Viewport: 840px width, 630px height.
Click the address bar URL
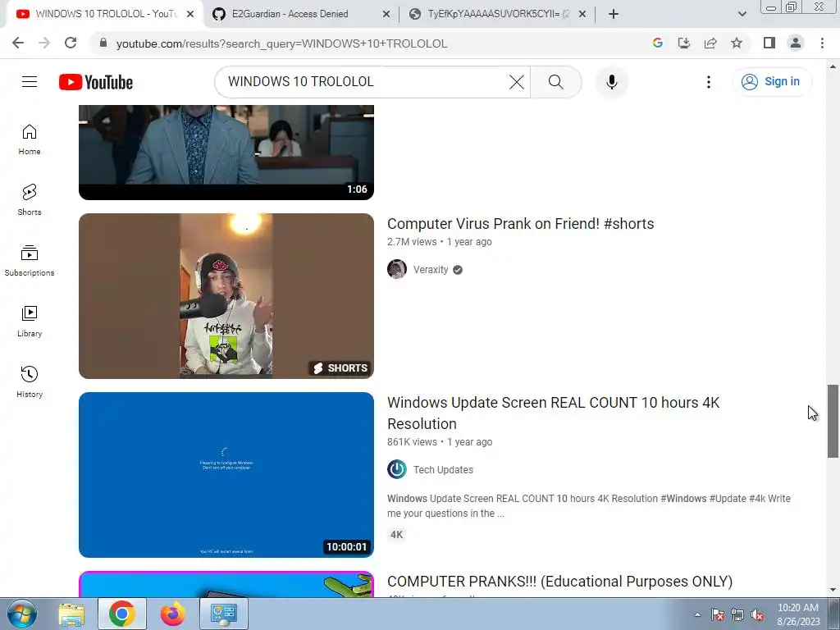click(x=282, y=43)
